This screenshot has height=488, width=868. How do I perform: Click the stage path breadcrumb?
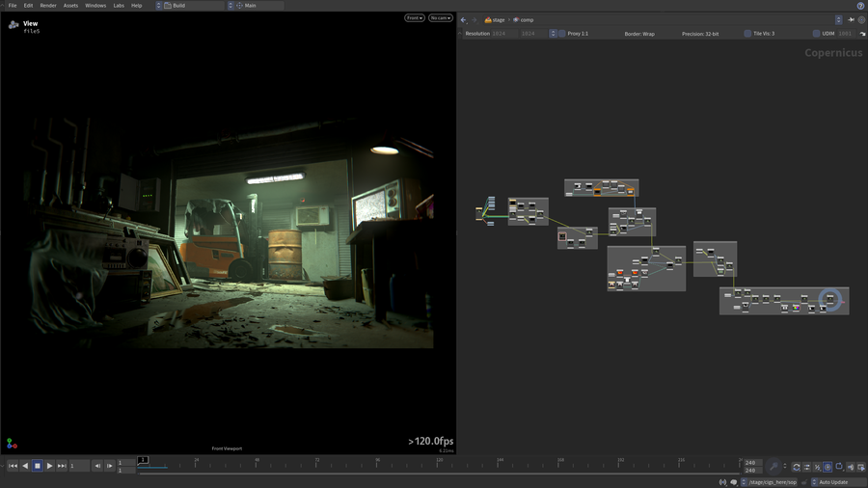(495, 20)
